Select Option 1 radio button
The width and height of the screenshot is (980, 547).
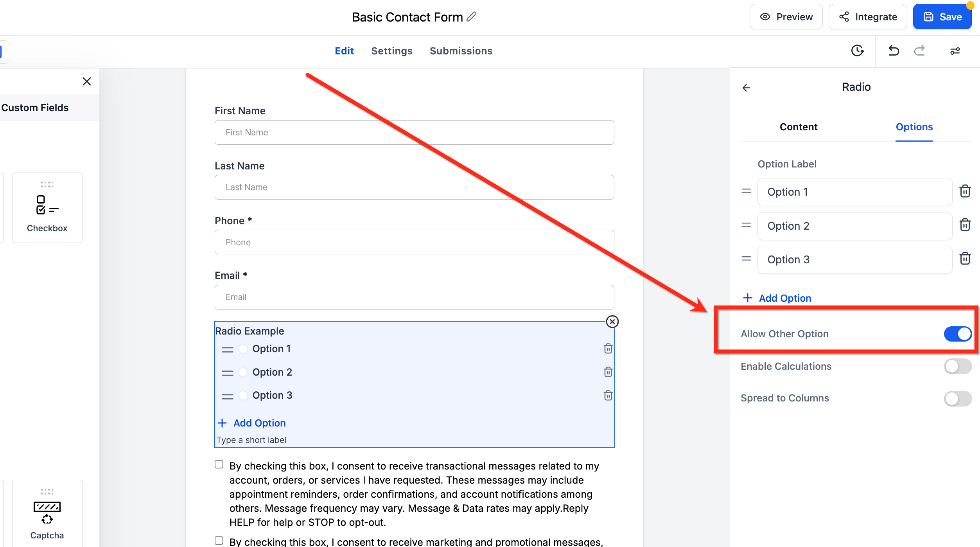point(243,349)
